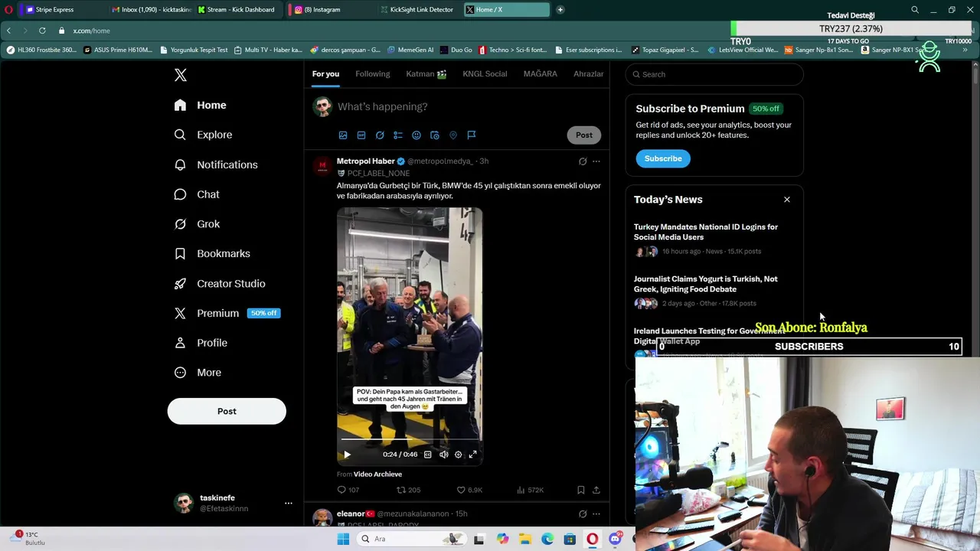
Task: Open the Ahrazlar tab
Action: point(589,73)
